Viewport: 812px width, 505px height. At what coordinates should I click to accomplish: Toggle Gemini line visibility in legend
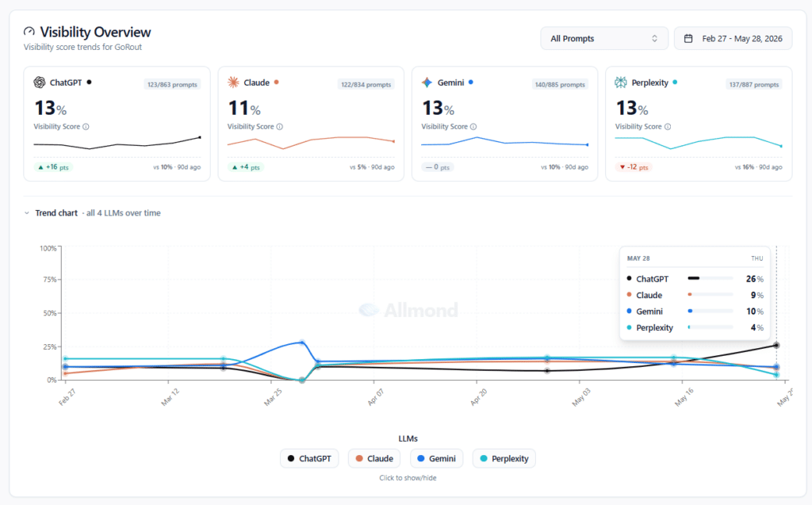coord(437,458)
